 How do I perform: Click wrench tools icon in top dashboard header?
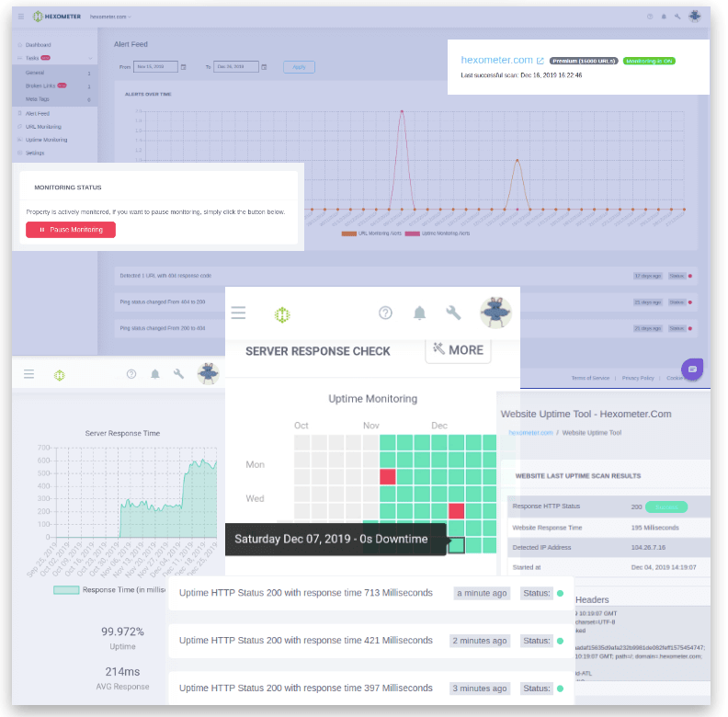[677, 17]
